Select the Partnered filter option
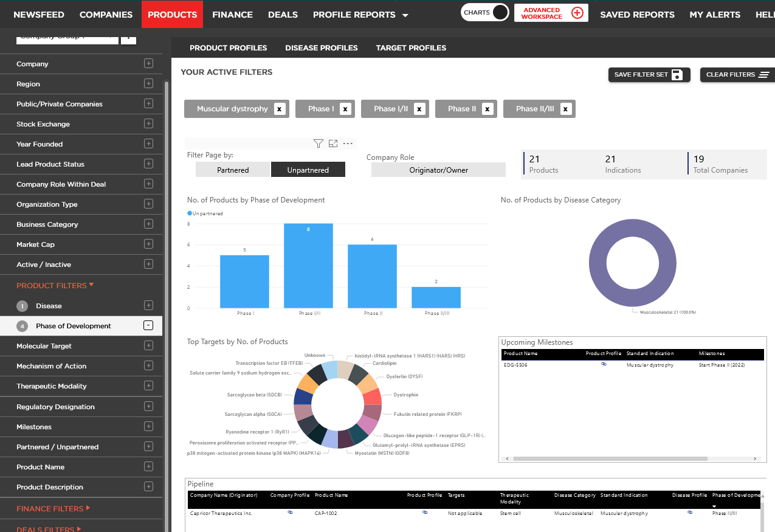The image size is (775, 532). pos(233,170)
